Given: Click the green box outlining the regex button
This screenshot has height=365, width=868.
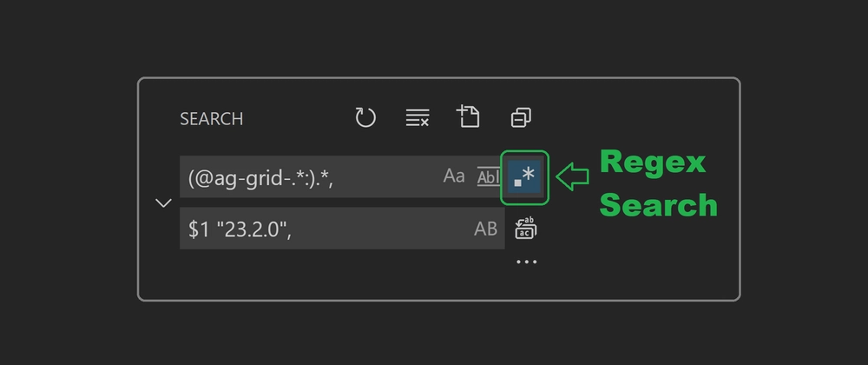Looking at the screenshot, I should tap(524, 177).
